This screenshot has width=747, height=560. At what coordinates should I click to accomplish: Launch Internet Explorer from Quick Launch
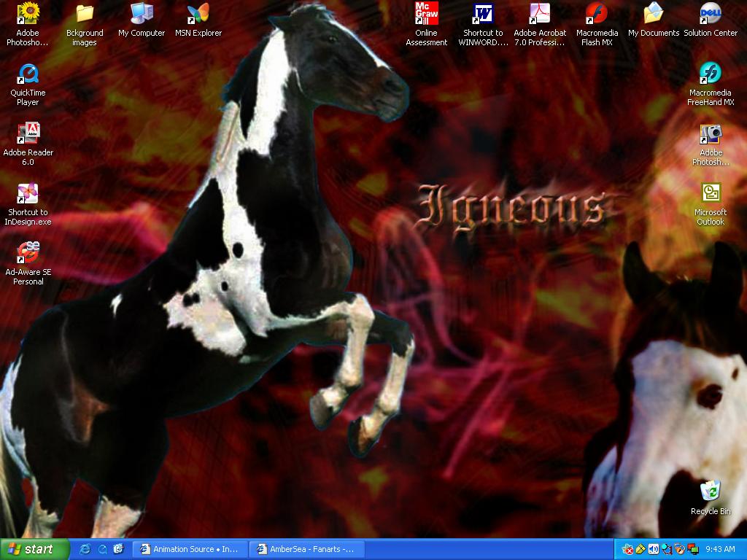[85, 549]
